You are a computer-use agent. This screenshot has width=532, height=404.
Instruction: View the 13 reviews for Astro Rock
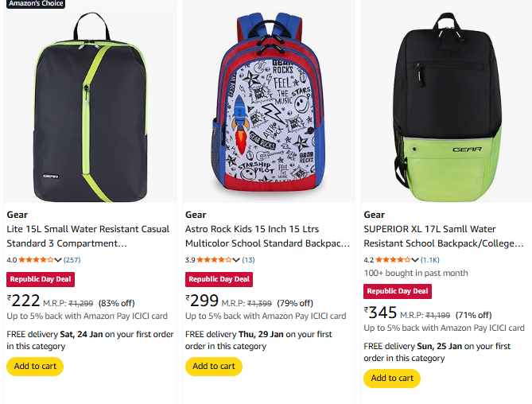(x=248, y=260)
